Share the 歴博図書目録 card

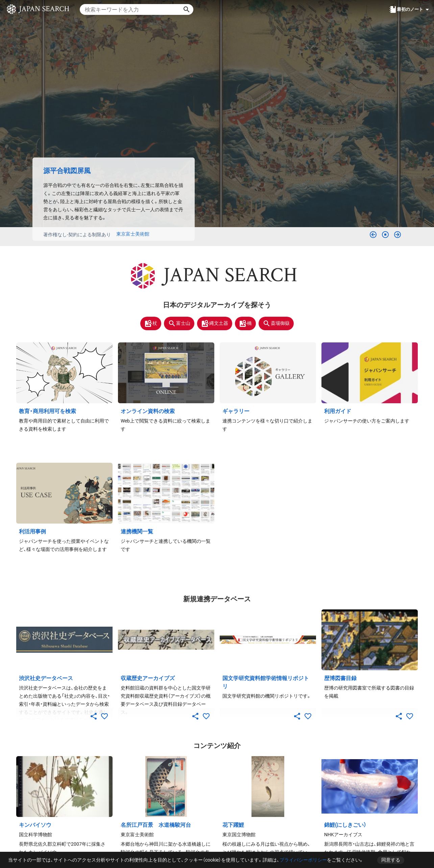399,716
